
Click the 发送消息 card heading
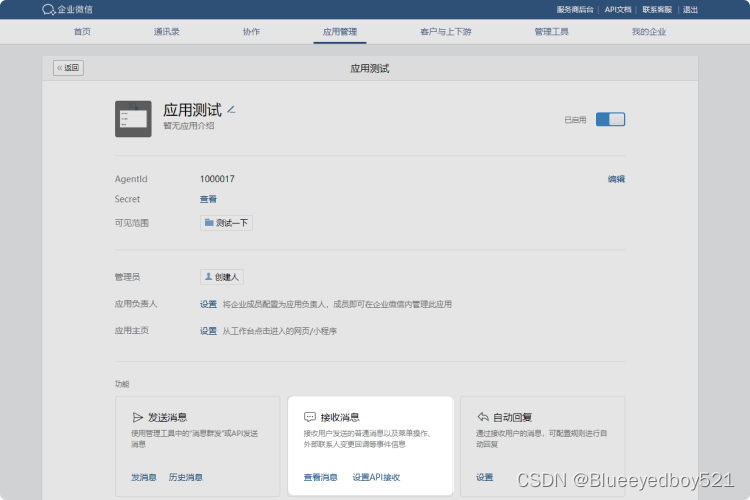click(x=167, y=418)
